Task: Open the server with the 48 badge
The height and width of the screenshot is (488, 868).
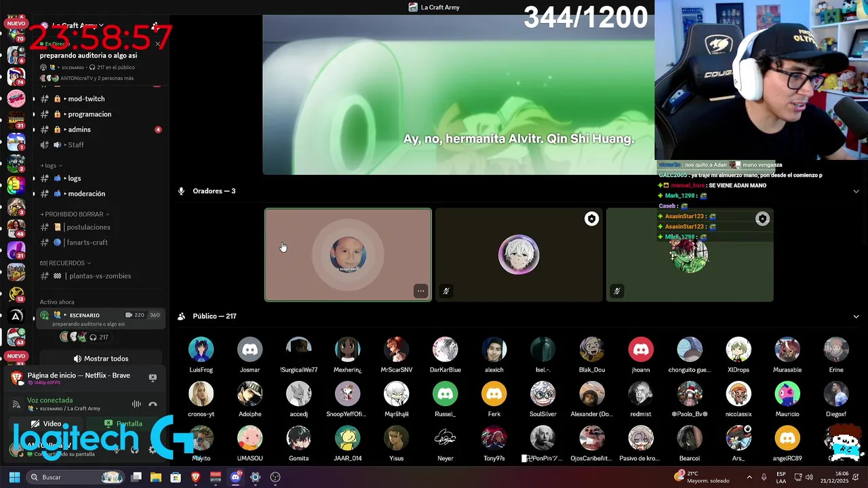Action: coord(16,228)
